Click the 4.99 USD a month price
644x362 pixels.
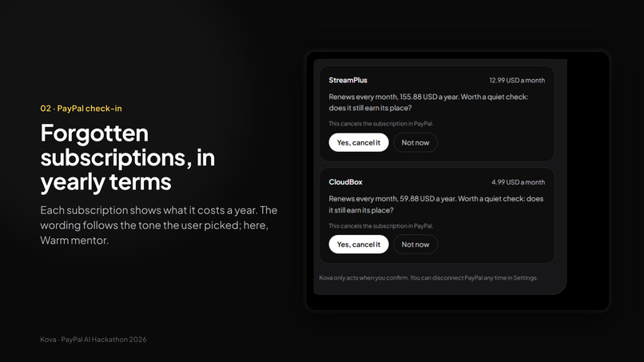[x=519, y=182]
